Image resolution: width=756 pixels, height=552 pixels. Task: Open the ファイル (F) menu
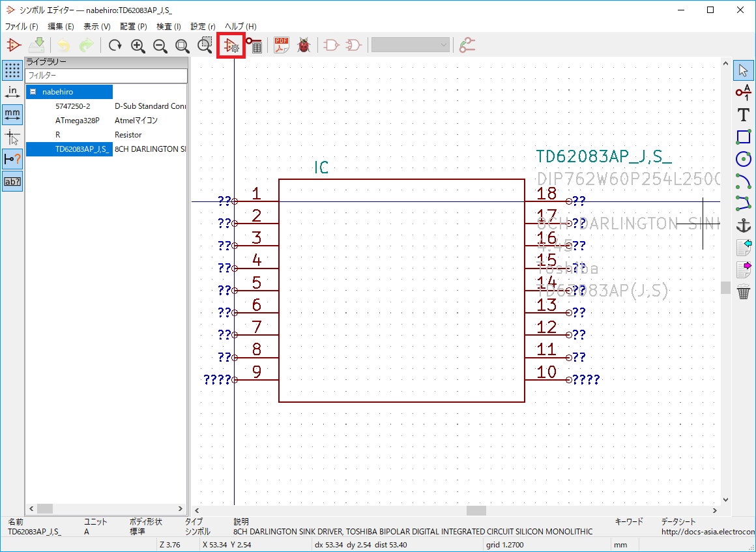click(x=22, y=27)
